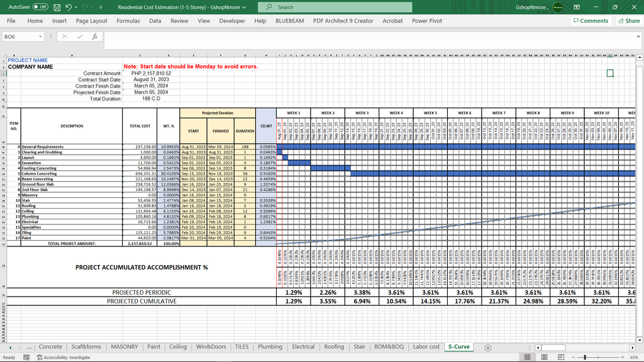Viewport: 644px width, 362px height.
Task: Open the Formulas tab
Action: (128, 21)
